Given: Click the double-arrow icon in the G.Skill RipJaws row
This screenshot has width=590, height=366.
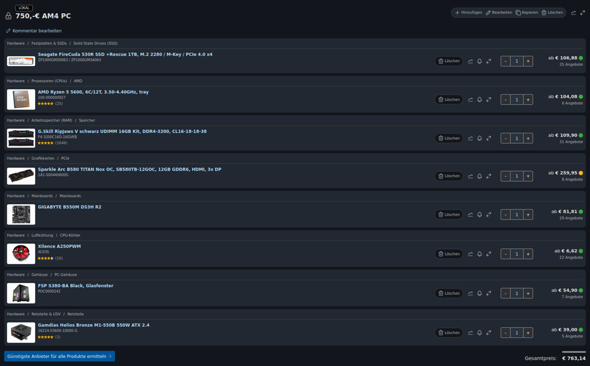Looking at the screenshot, I should [x=488, y=138].
